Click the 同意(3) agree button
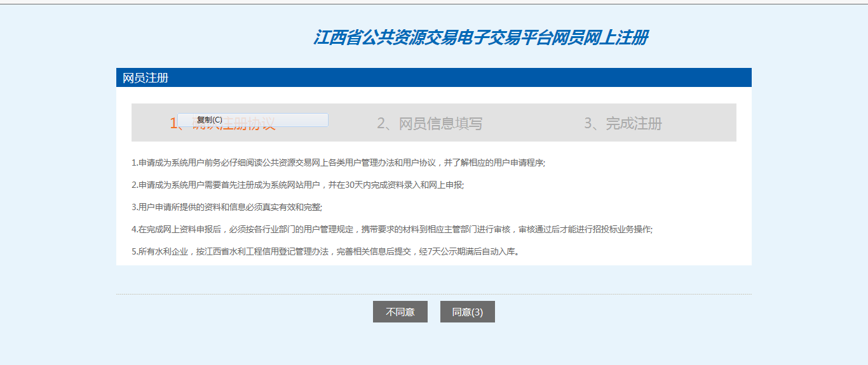868x365 pixels. 467,312
